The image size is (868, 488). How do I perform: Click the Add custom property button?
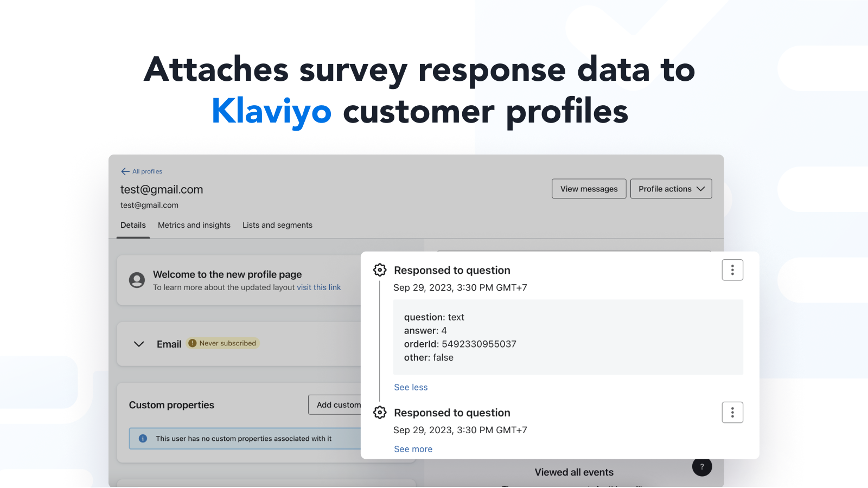click(336, 405)
